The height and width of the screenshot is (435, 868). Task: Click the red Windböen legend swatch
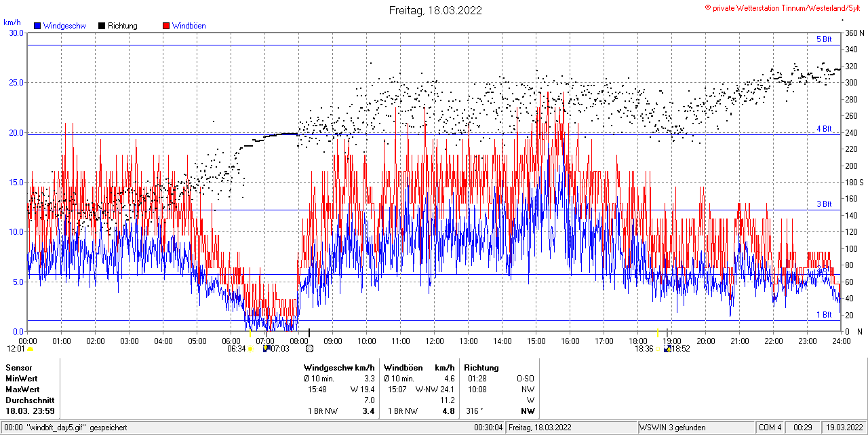[x=166, y=26]
